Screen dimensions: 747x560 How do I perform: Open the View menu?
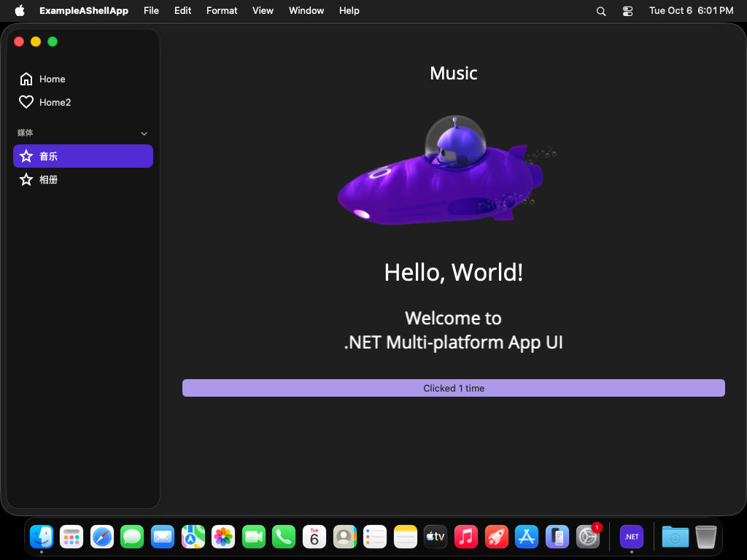263,10
